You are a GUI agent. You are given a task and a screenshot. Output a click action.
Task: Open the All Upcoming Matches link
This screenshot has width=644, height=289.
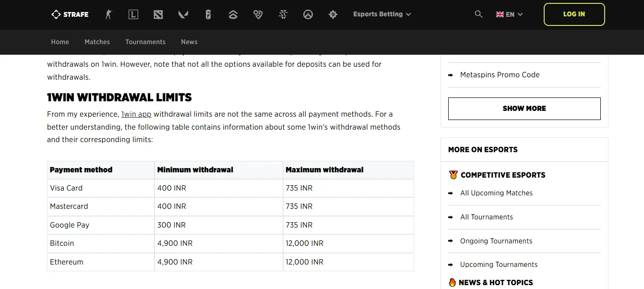tap(496, 193)
